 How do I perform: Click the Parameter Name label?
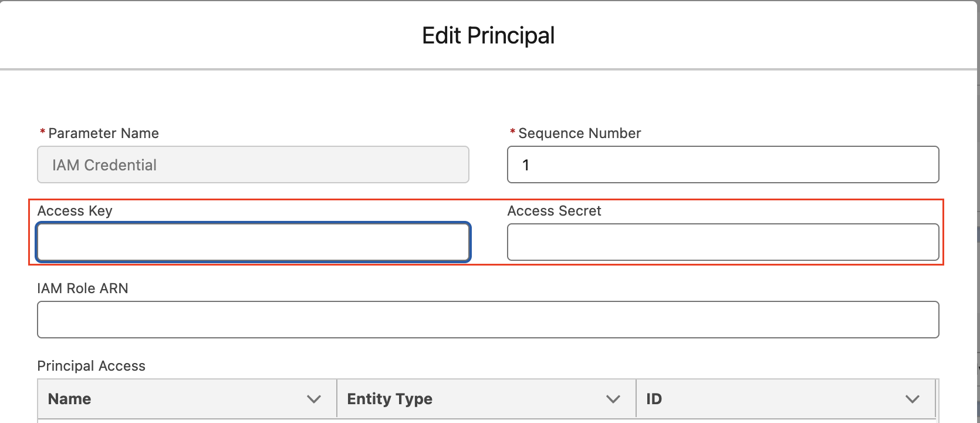pyautogui.click(x=103, y=133)
